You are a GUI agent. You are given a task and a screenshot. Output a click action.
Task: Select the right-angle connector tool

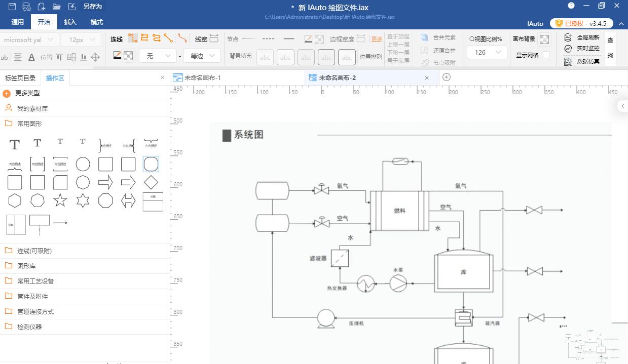click(133, 38)
